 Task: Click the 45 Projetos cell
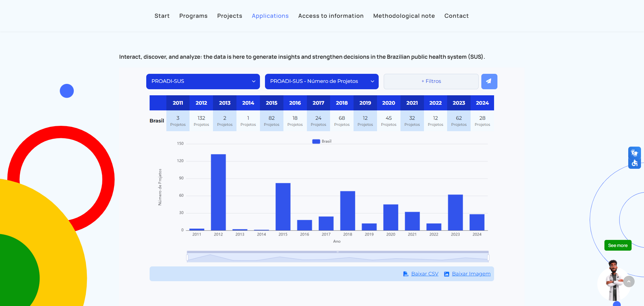click(x=389, y=121)
